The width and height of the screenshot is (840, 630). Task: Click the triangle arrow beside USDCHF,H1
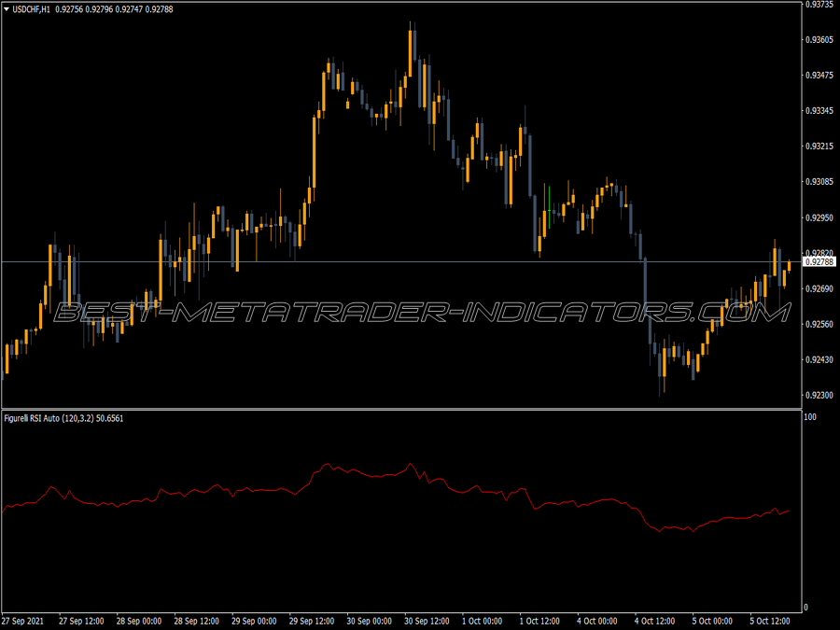7,9
